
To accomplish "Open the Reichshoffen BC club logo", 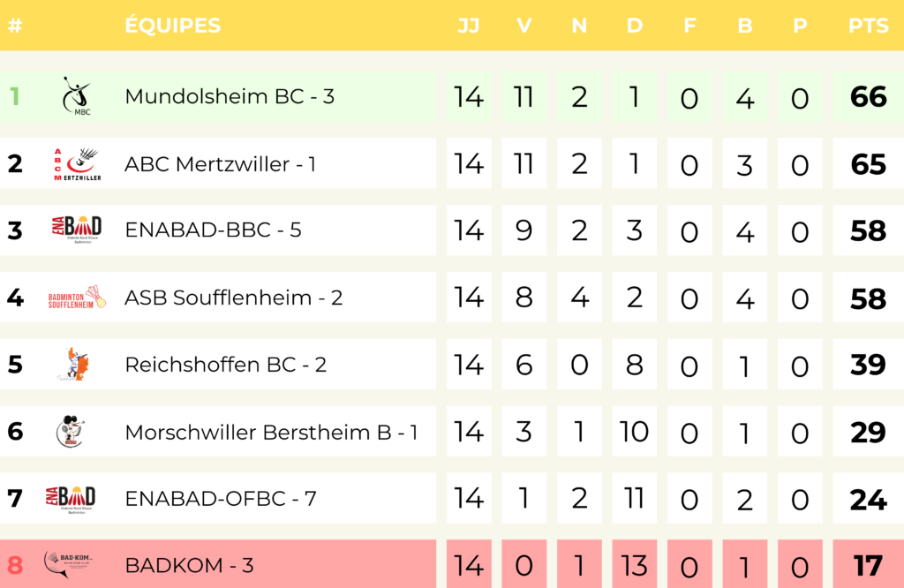I will coord(75,364).
